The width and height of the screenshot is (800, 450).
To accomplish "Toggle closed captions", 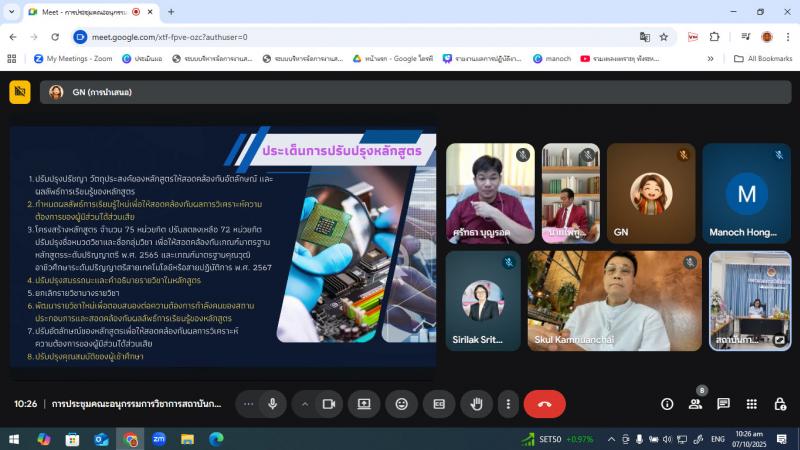I will coord(439,404).
